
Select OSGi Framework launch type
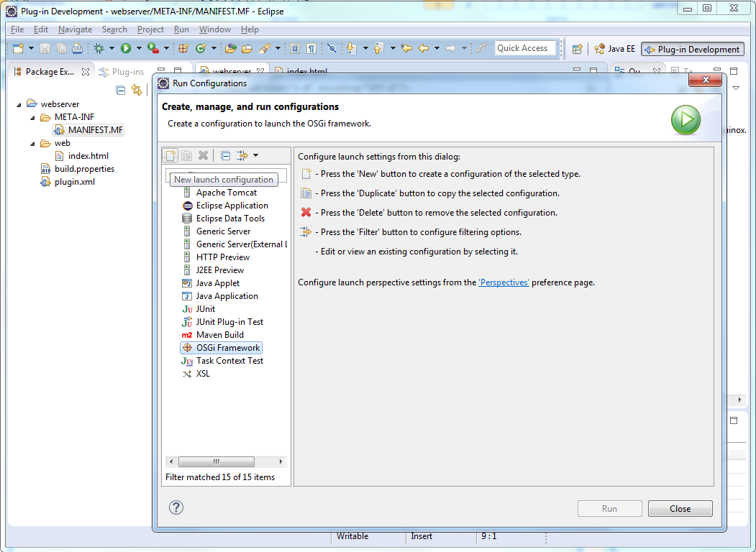[222, 348]
